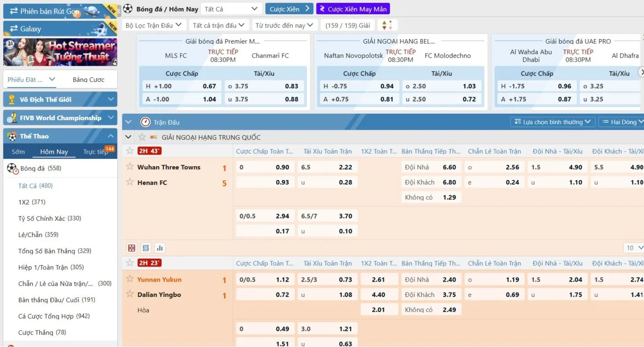The height and width of the screenshot is (347, 644).
Task: Click the clock icon beside Trận Đấu
Action: click(145, 122)
